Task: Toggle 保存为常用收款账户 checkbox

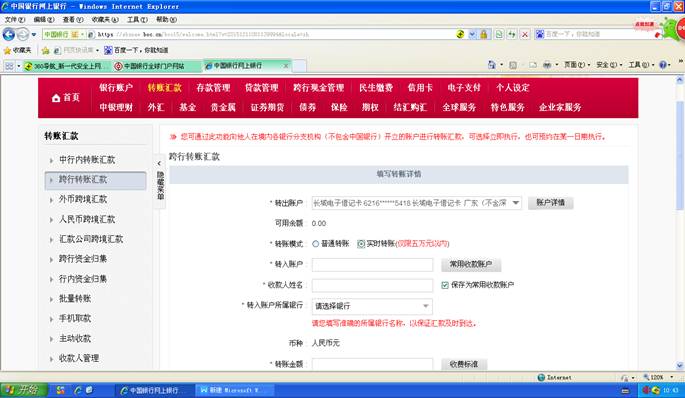Action: click(x=445, y=285)
